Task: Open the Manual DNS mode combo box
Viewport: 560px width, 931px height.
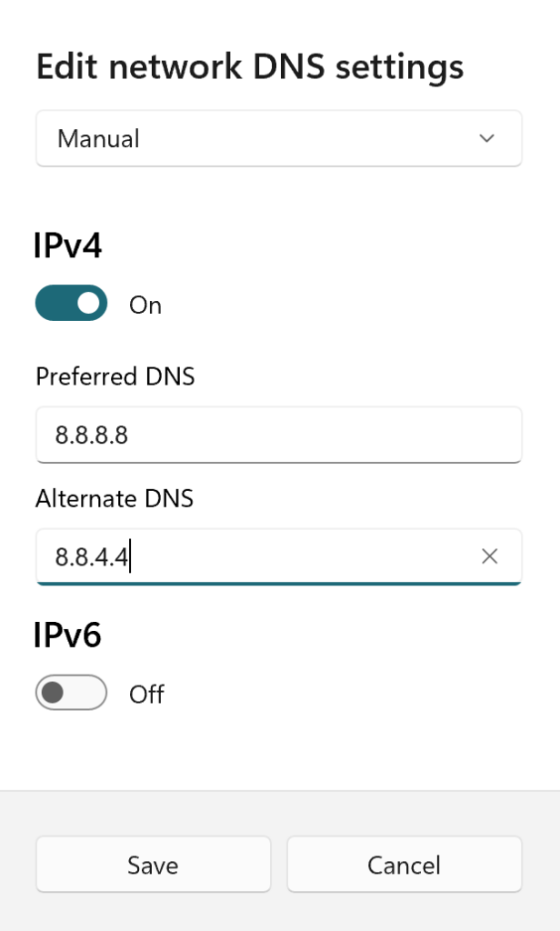Action: [x=278, y=139]
